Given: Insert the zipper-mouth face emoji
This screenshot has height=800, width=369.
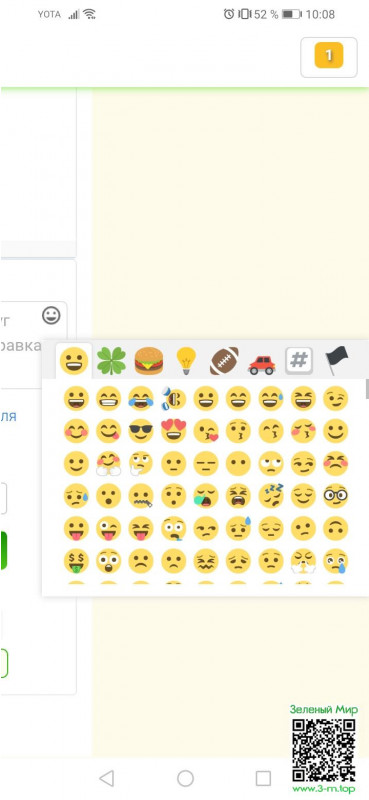Looking at the screenshot, I should [x=141, y=496].
